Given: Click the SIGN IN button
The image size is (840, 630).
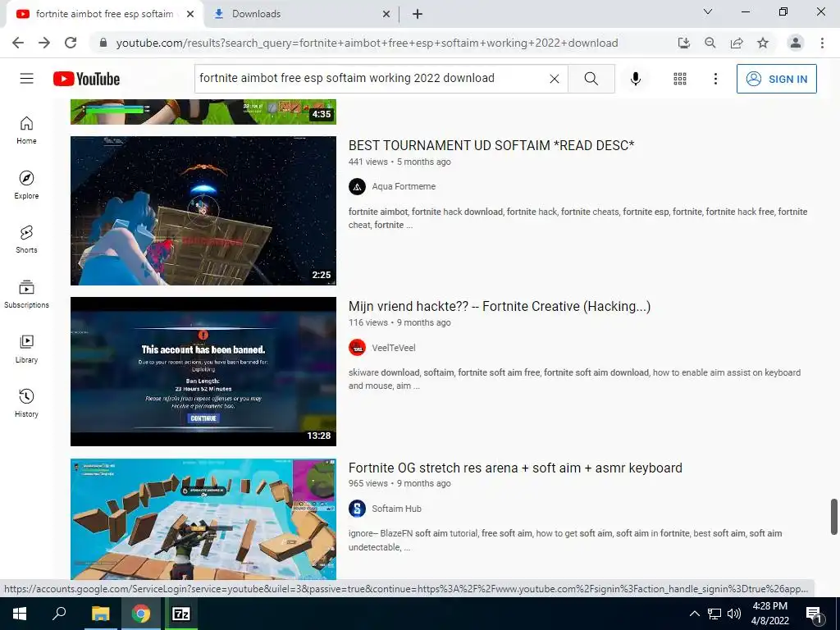Looking at the screenshot, I should click(x=777, y=79).
